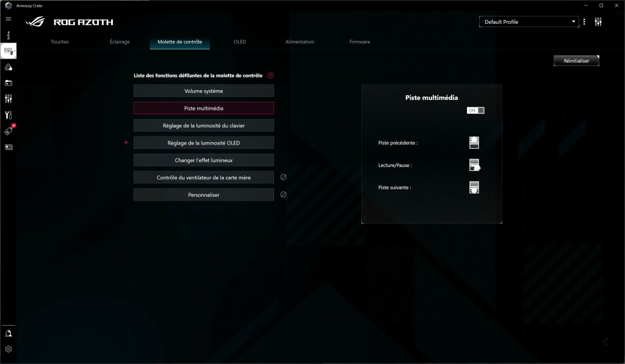Image resolution: width=625 pixels, height=364 pixels.
Task: Click disabled icon next to Personnaliser
Action: [283, 194]
